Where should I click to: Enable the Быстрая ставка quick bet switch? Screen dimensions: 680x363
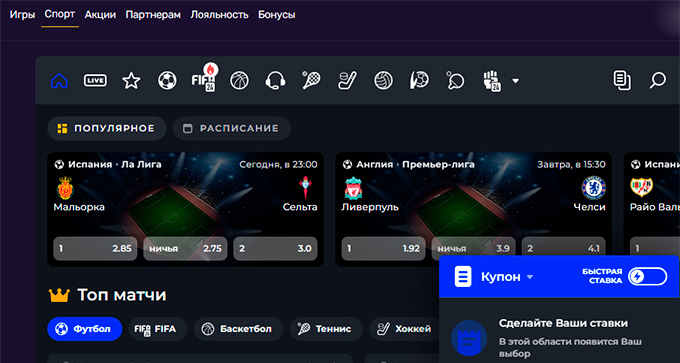[x=647, y=277]
